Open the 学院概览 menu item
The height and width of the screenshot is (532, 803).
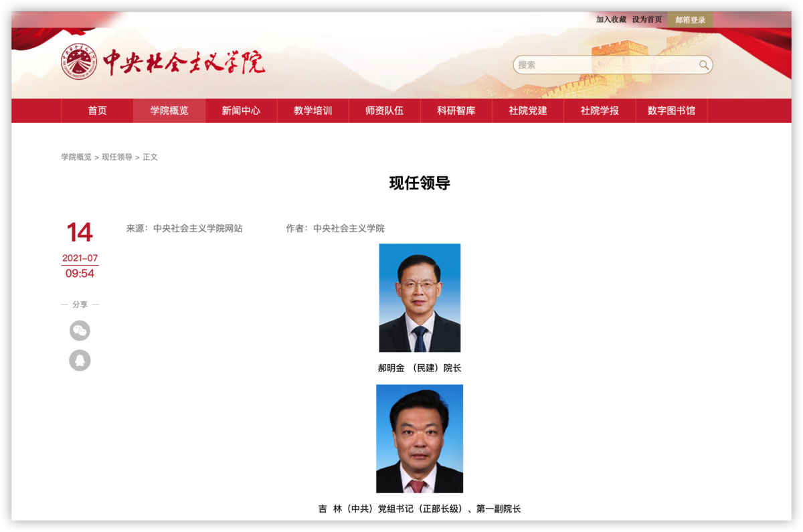[x=169, y=111]
